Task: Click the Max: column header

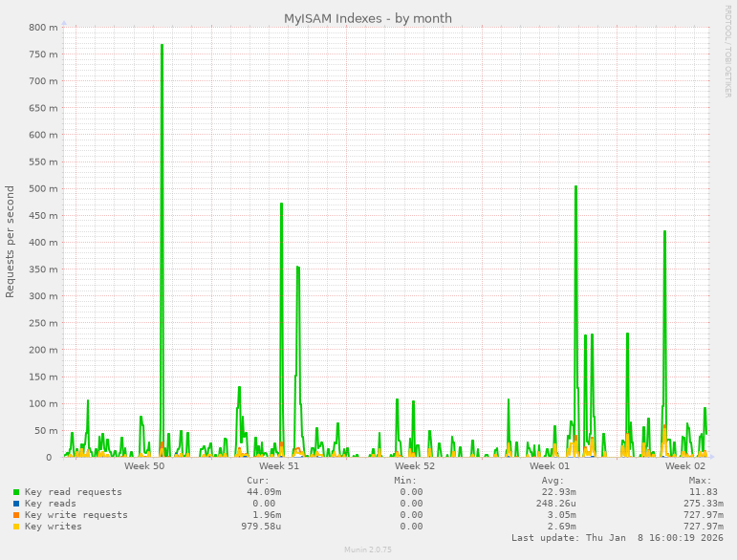Action: tap(700, 481)
